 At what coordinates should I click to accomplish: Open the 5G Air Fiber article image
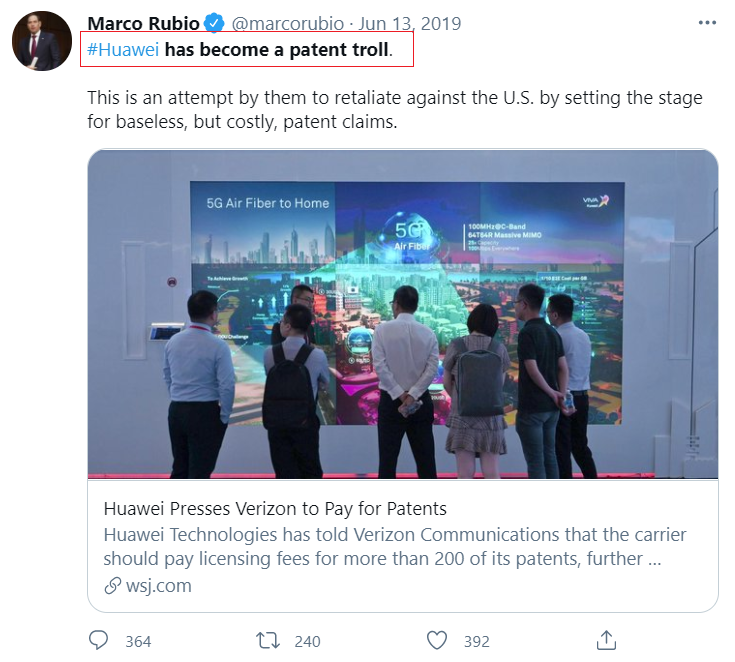(x=402, y=314)
